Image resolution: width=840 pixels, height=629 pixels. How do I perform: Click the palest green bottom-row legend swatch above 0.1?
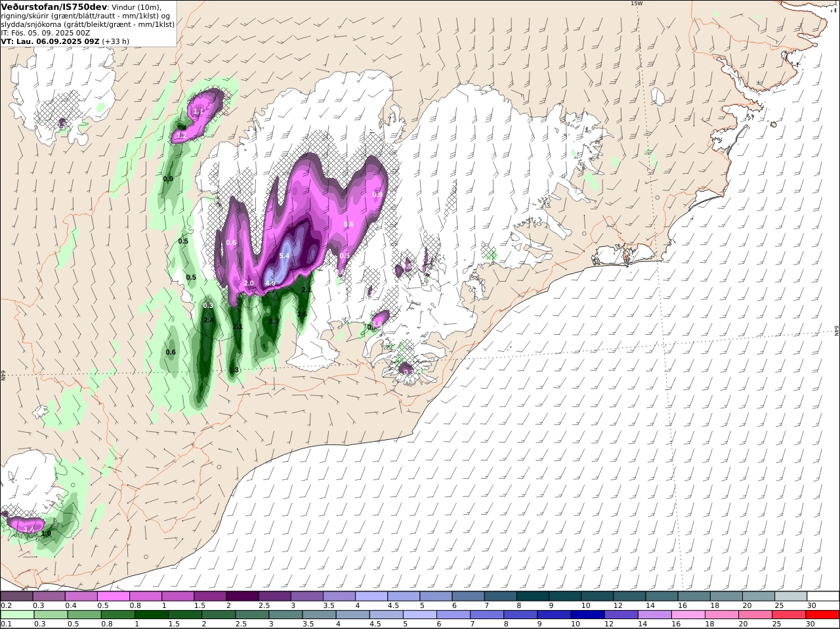(x=17, y=615)
